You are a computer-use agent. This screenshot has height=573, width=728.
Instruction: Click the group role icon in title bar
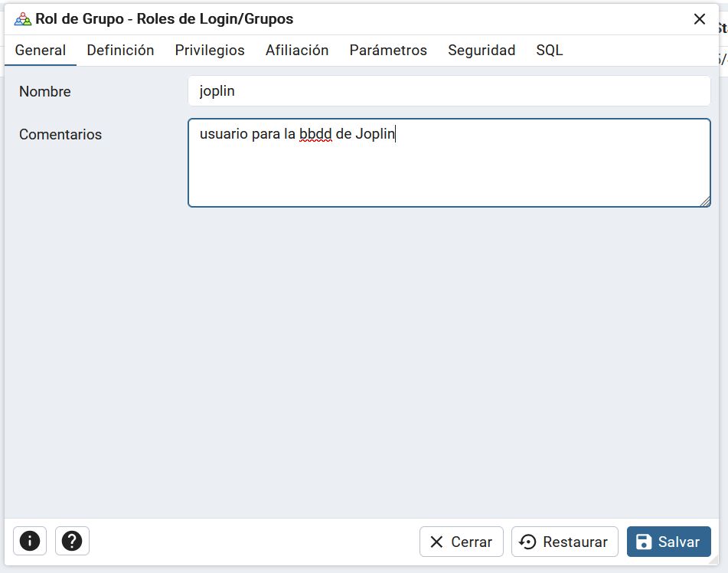(x=23, y=19)
